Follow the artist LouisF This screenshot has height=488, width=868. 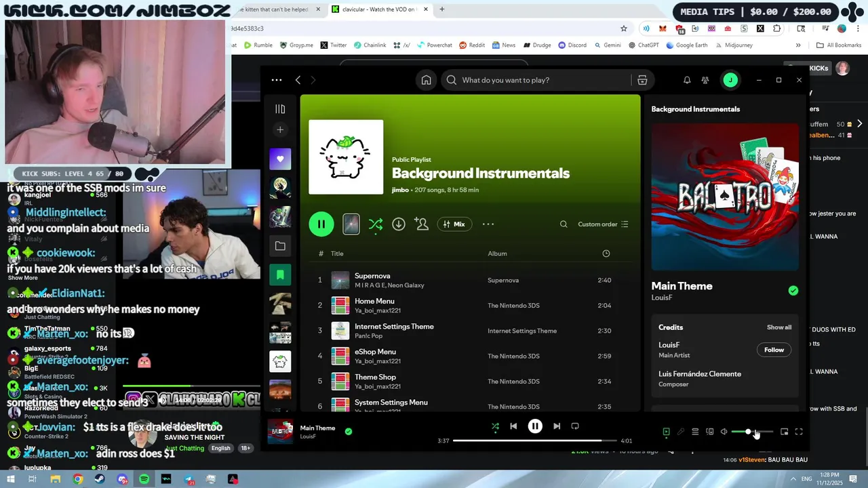click(774, 350)
